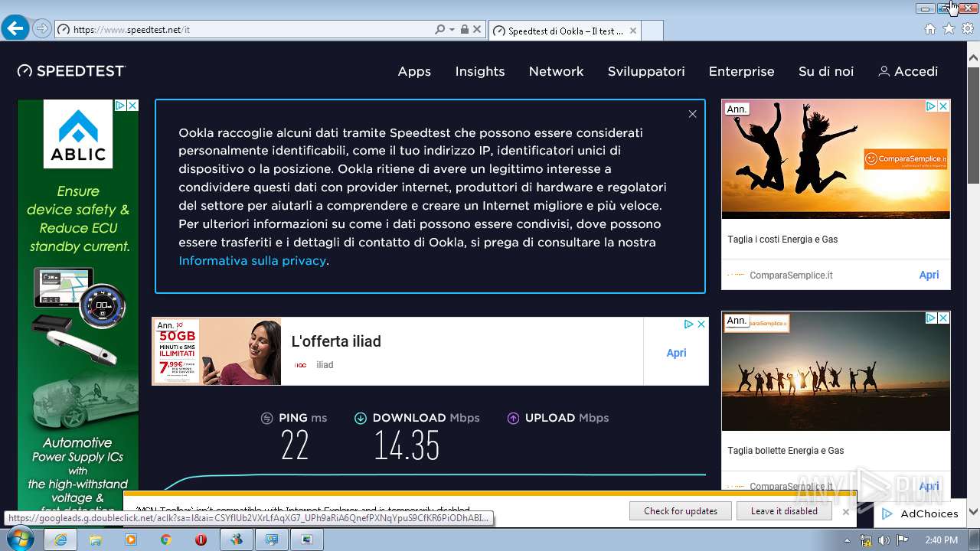Open a new blank browser tab
The image size is (980, 551).
[x=652, y=31]
